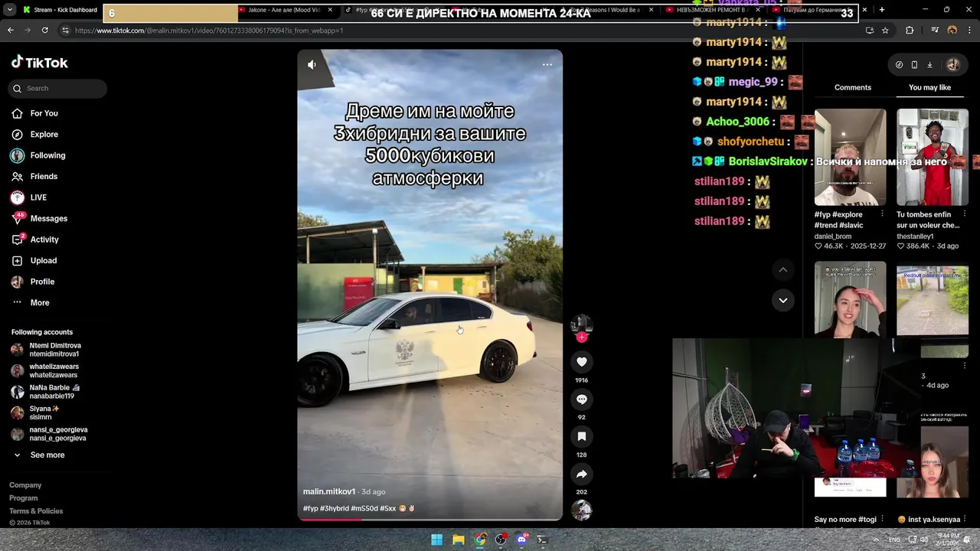Open the browser extensions puzzle icon
The height and width of the screenshot is (551, 980).
[x=910, y=31]
